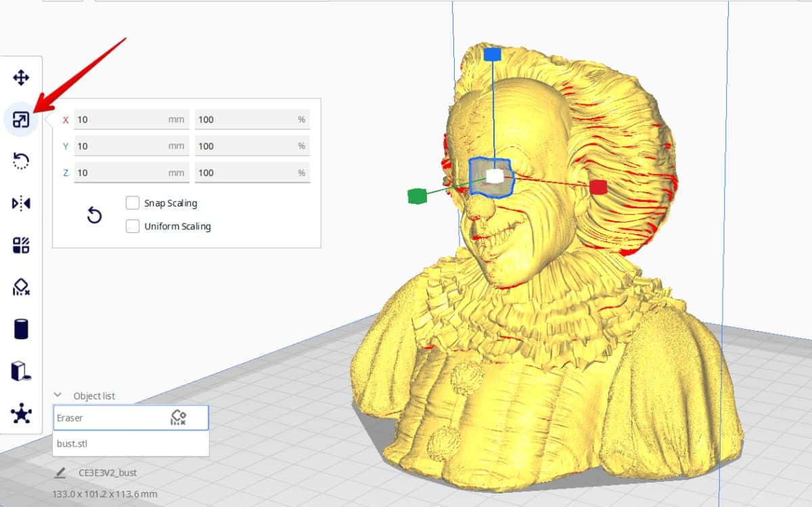The width and height of the screenshot is (812, 507).
Task: Select the Support Blocker tool
Action: 21,287
